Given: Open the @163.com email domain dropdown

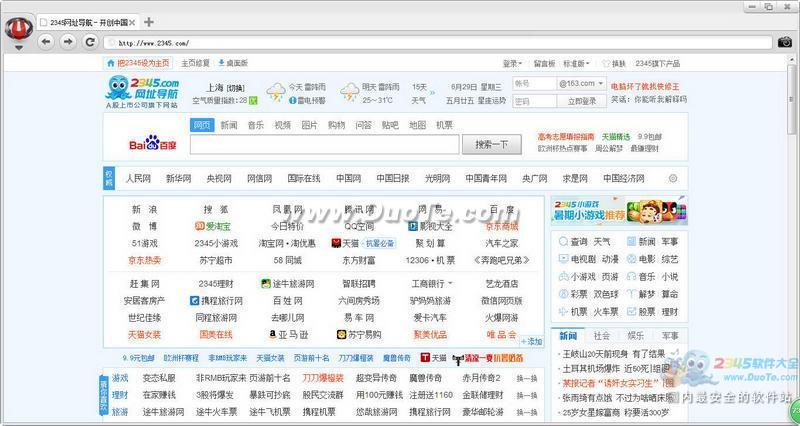Looking at the screenshot, I should point(581,83).
